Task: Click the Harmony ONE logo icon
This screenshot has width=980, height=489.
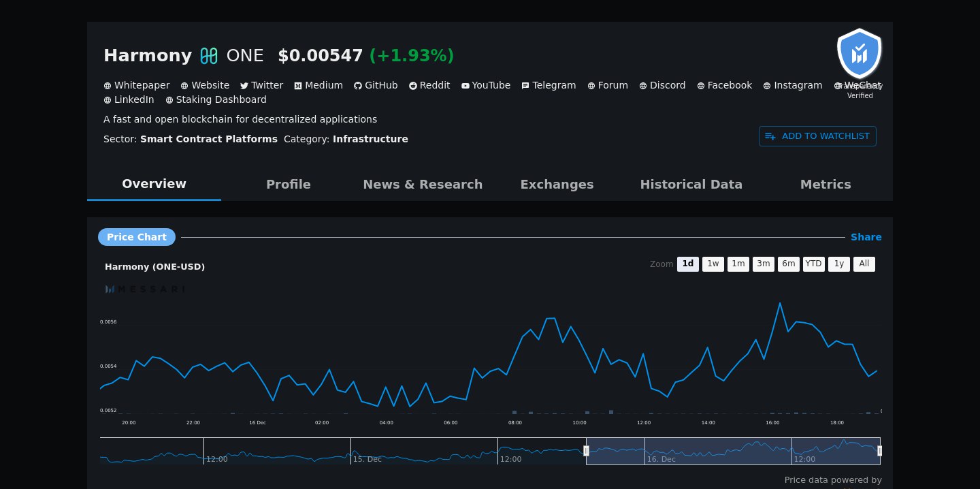Action: pyautogui.click(x=209, y=56)
